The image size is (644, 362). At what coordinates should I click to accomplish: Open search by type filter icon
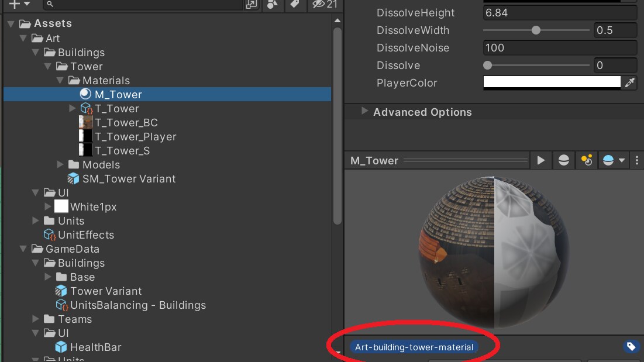point(272,4)
